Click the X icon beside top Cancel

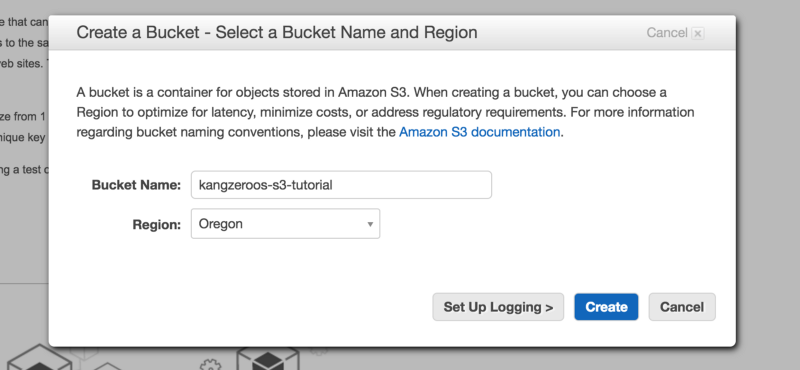[698, 34]
